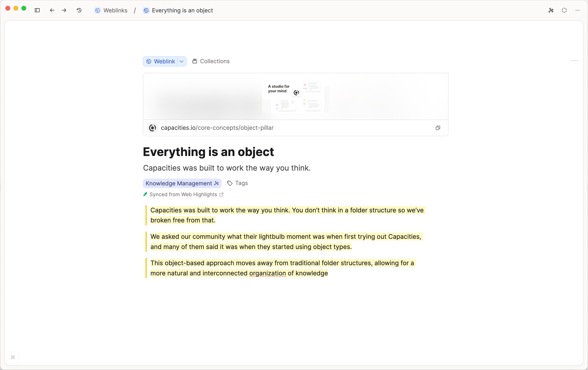
Task: Toggle the Weblink type badge selection
Action: click(161, 61)
